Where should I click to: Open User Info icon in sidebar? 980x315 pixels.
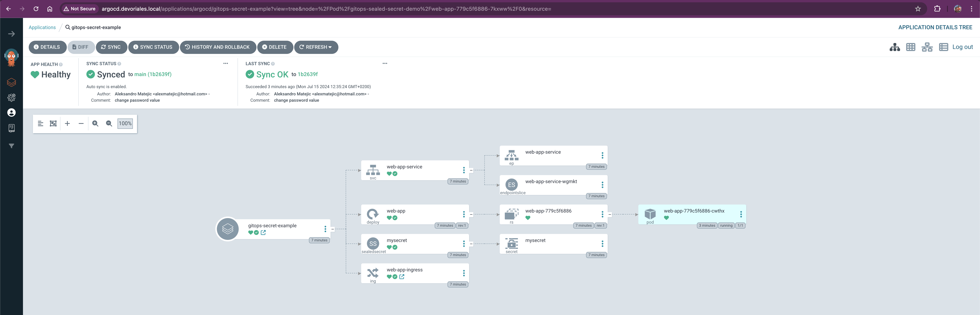(11, 112)
